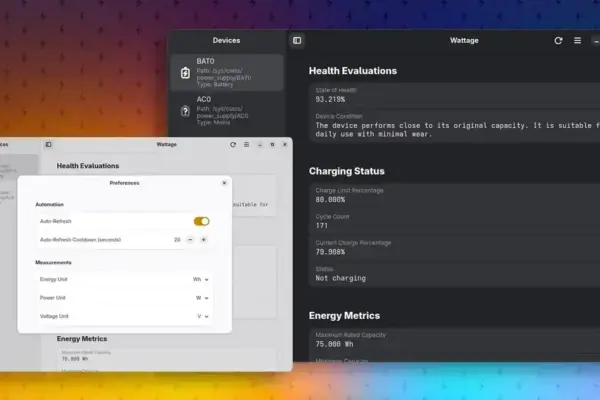Image resolution: width=600 pixels, height=400 pixels.
Task: Click the Auto-Refresh Cooldown value 20
Action: (x=177, y=240)
